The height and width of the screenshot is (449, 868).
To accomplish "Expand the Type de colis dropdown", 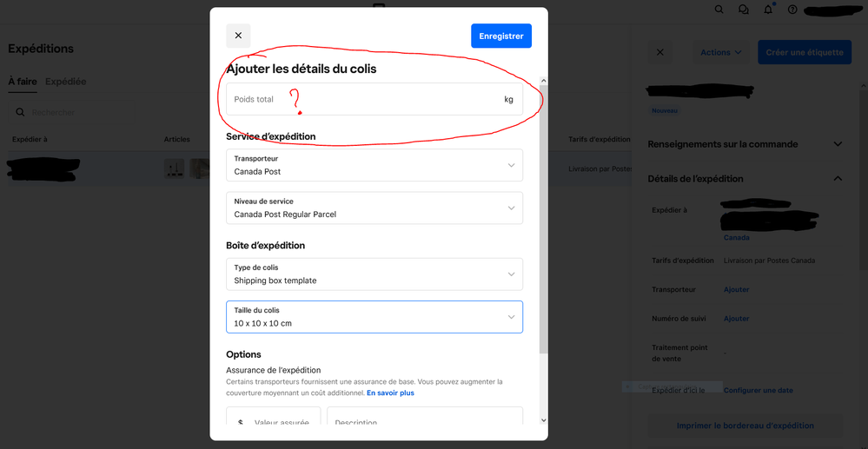I will pyautogui.click(x=374, y=274).
